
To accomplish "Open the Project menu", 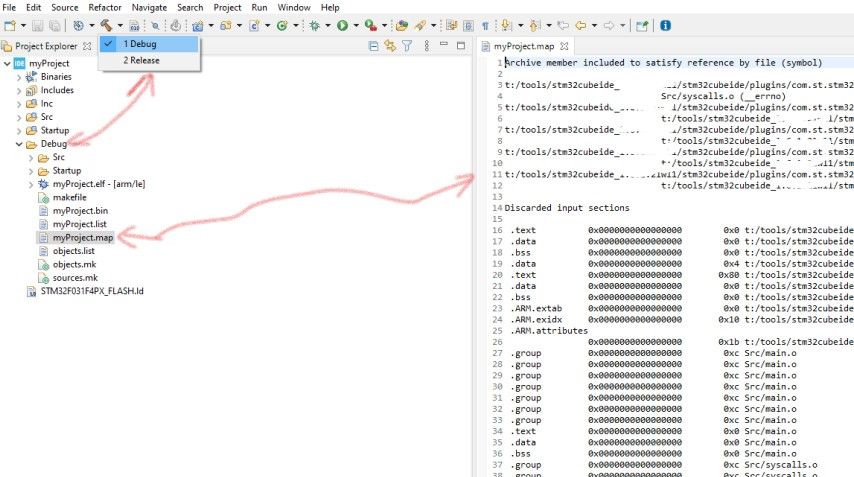I will [227, 8].
